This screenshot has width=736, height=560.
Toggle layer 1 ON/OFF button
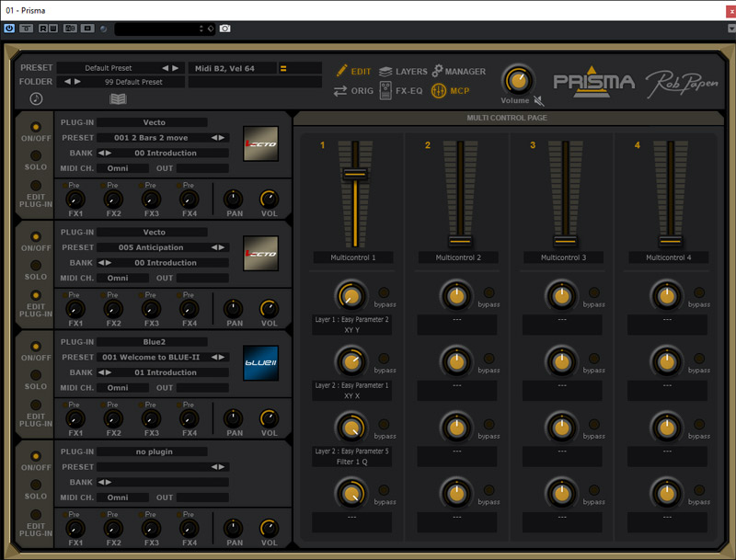click(36, 127)
